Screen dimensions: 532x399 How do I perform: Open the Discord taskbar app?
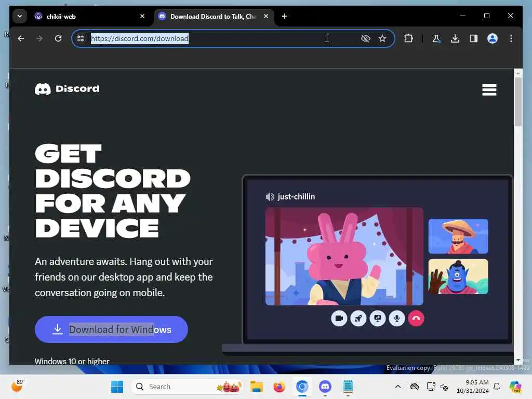pyautogui.click(x=325, y=387)
